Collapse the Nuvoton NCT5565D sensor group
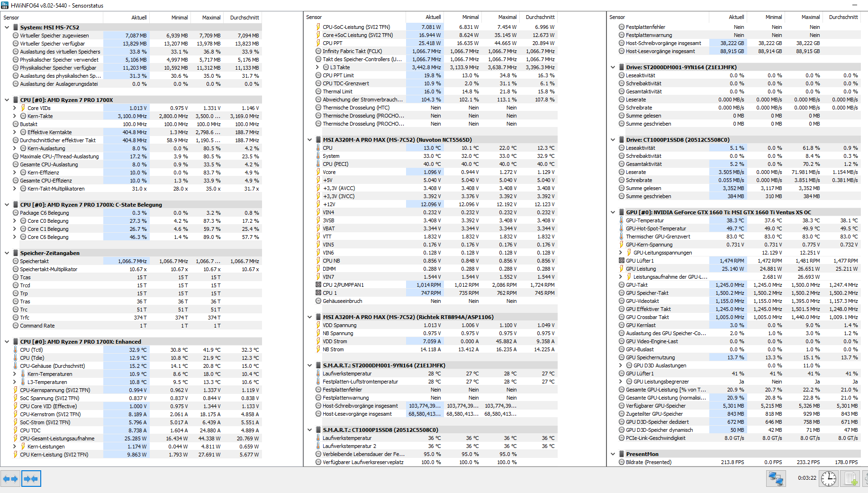868x493 pixels. tap(309, 140)
